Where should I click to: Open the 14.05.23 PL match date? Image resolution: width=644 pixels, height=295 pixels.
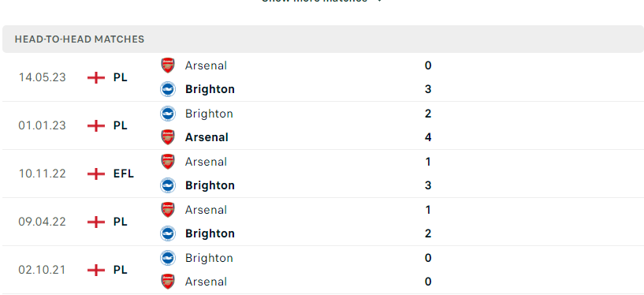[42, 77]
